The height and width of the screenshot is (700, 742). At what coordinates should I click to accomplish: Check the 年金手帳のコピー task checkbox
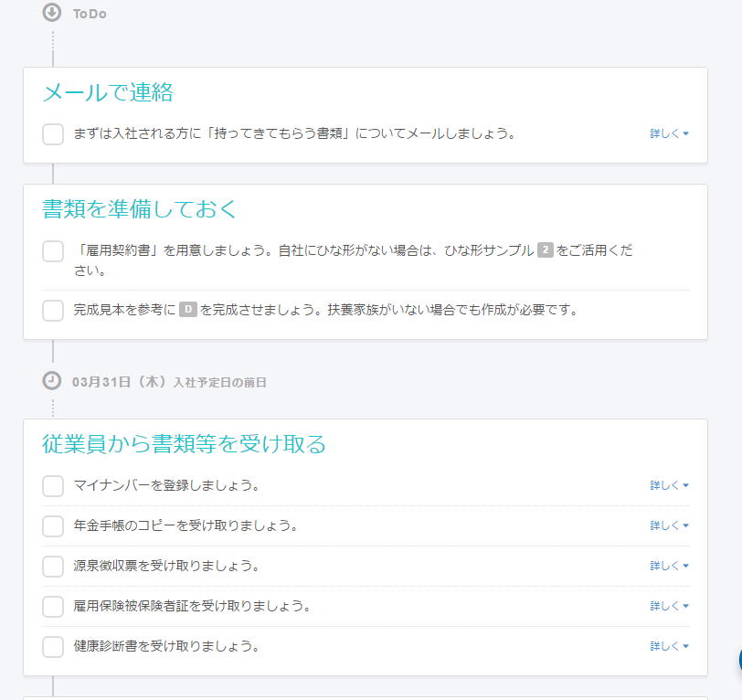point(53,526)
